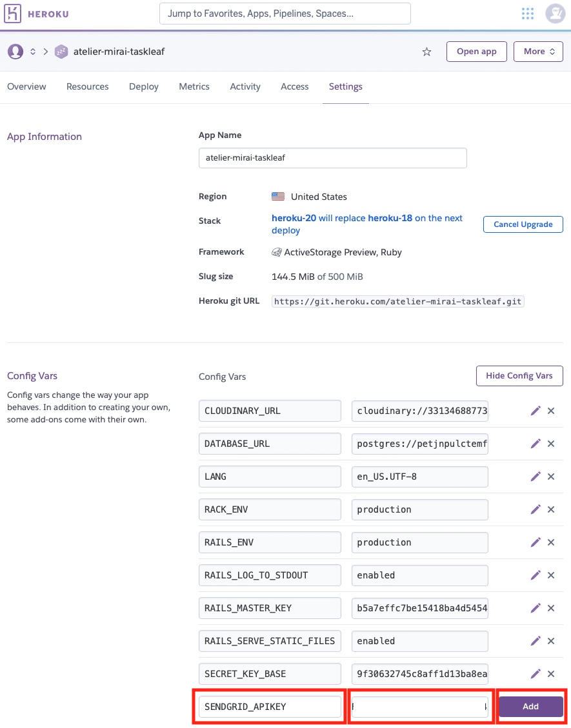This screenshot has height=728, width=571.
Task: Click the RACK_ENV production value field
Action: 420,510
